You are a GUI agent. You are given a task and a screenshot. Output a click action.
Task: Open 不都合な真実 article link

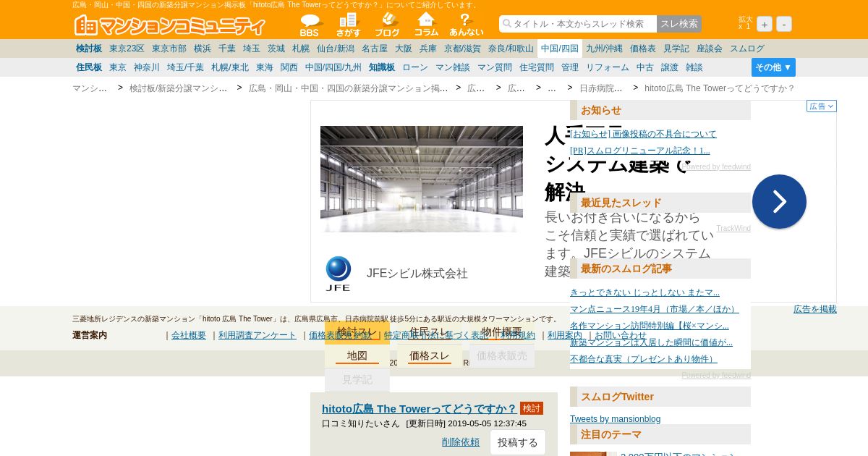pyautogui.click(x=644, y=359)
